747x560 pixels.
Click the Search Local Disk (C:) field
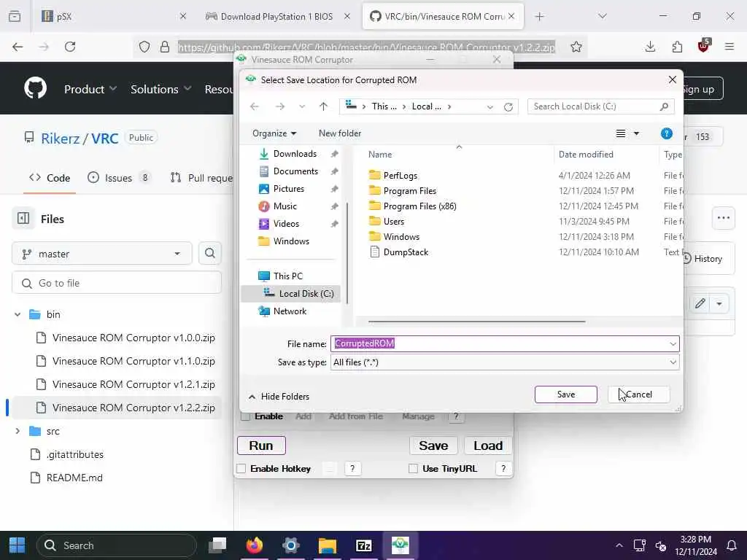click(600, 106)
